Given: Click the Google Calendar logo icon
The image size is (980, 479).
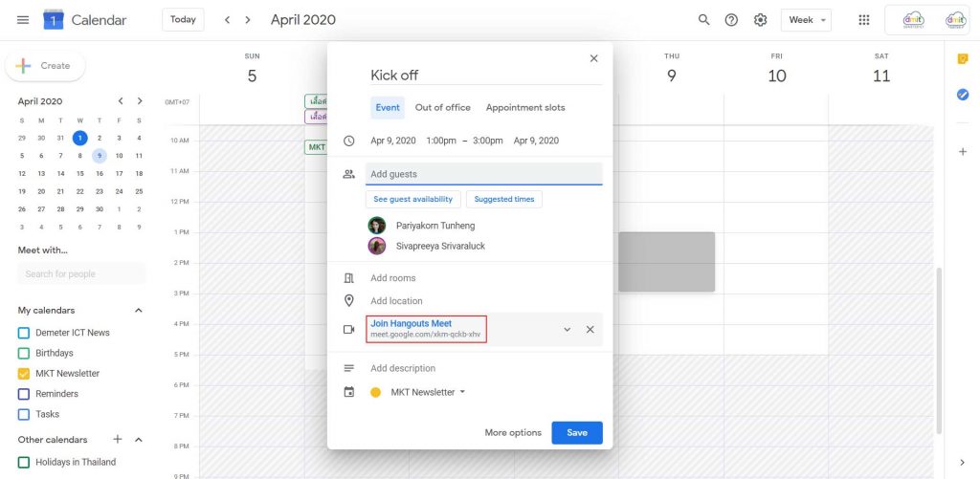Looking at the screenshot, I should [x=54, y=20].
